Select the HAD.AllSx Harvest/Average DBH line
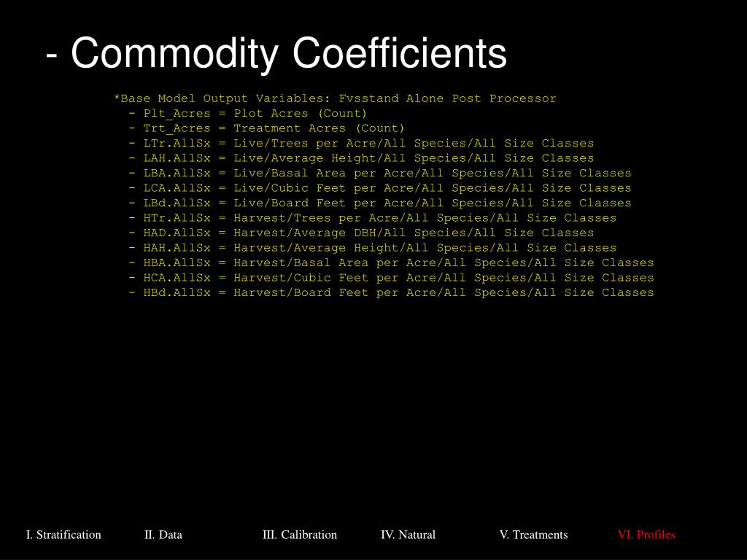 pos(361,233)
